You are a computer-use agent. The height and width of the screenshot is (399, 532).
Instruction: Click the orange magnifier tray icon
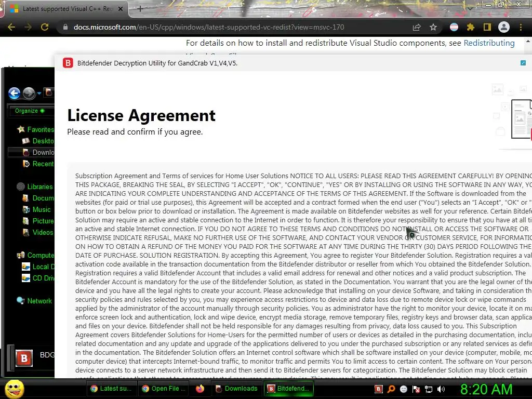click(x=391, y=389)
